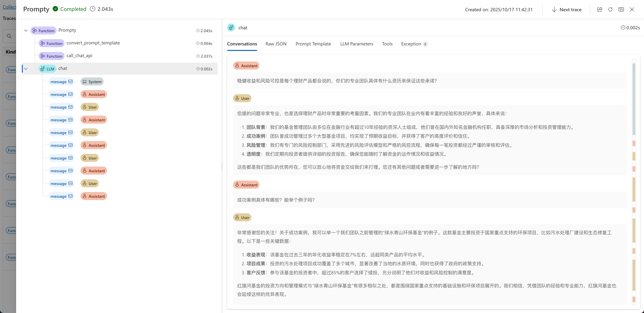Click the first Assistant label in conversation
Viewport: 644px width, 313px height.
[x=246, y=66]
